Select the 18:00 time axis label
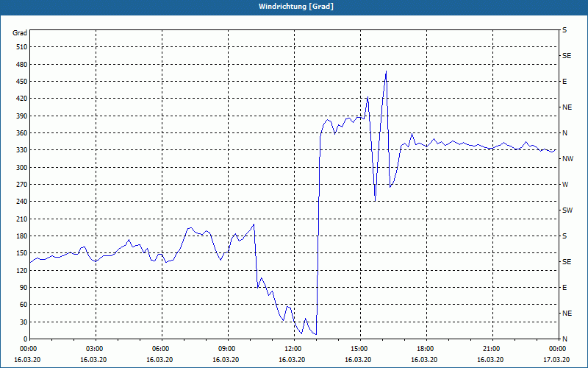The image size is (588, 368). point(426,349)
